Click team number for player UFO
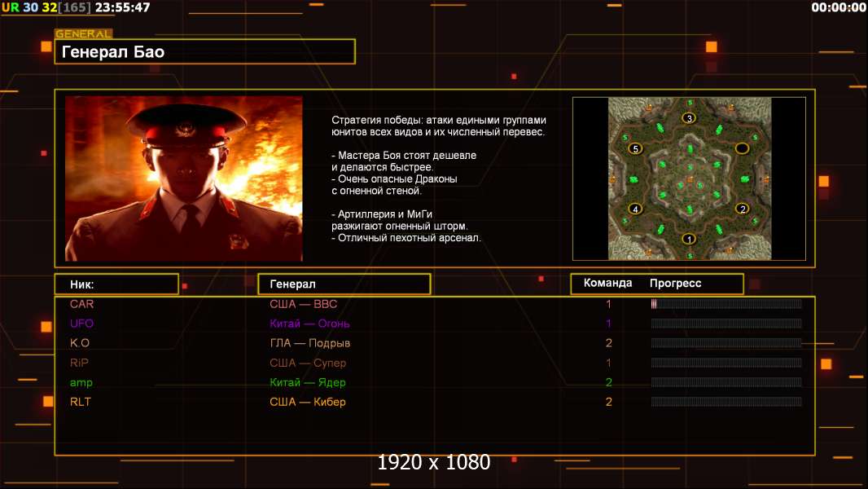Image resolution: width=868 pixels, height=489 pixels. (x=608, y=324)
